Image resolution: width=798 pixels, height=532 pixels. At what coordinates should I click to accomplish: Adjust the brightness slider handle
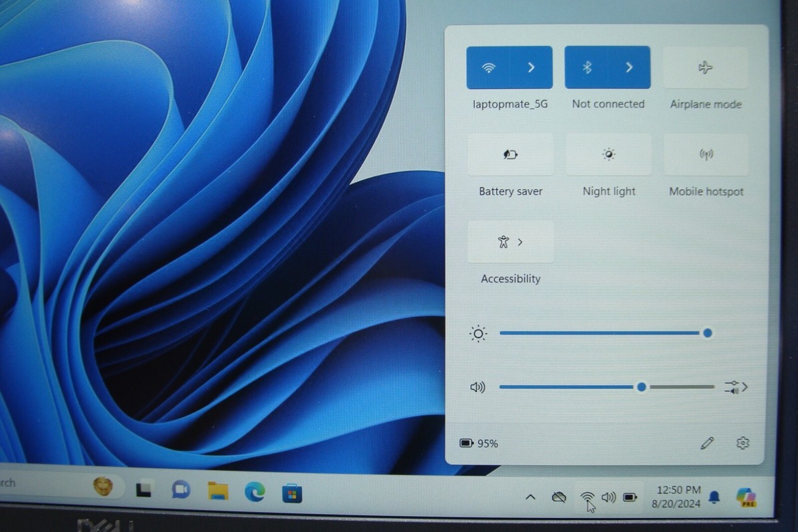(x=708, y=332)
